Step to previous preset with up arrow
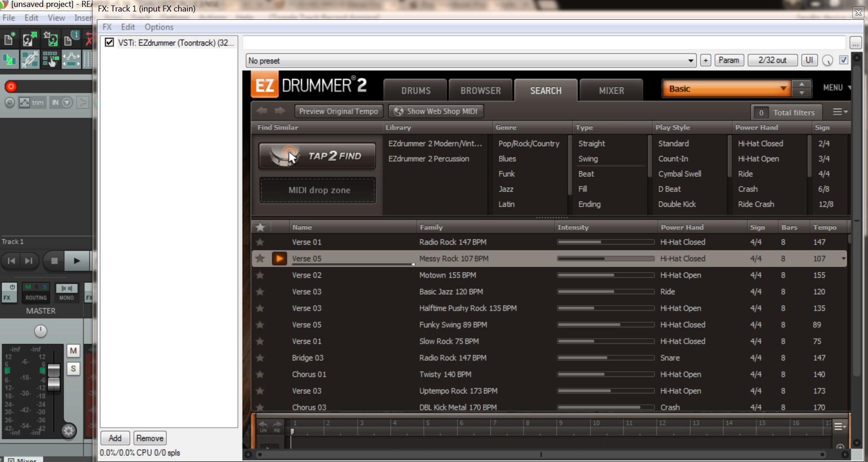Viewport: 868px width, 462px height. click(x=801, y=84)
